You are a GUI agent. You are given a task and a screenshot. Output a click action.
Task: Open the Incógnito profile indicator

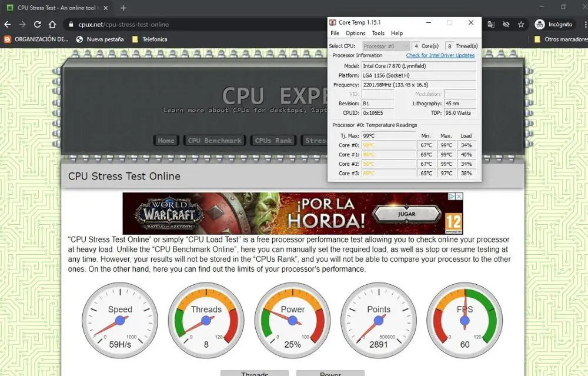[554, 24]
